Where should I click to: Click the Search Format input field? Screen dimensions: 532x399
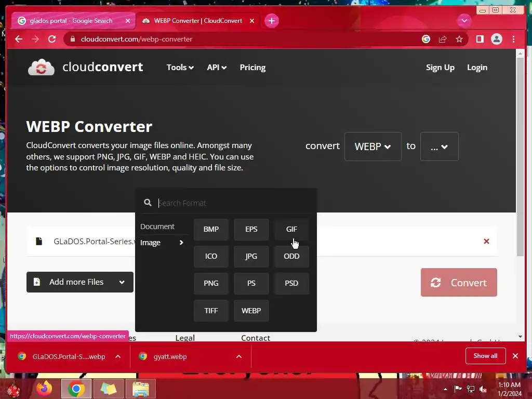pyautogui.click(x=234, y=203)
